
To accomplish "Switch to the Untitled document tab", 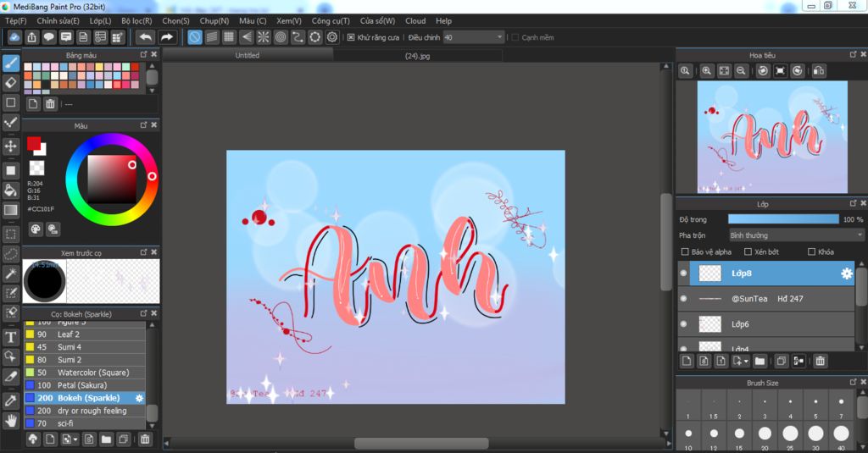I will coord(248,55).
